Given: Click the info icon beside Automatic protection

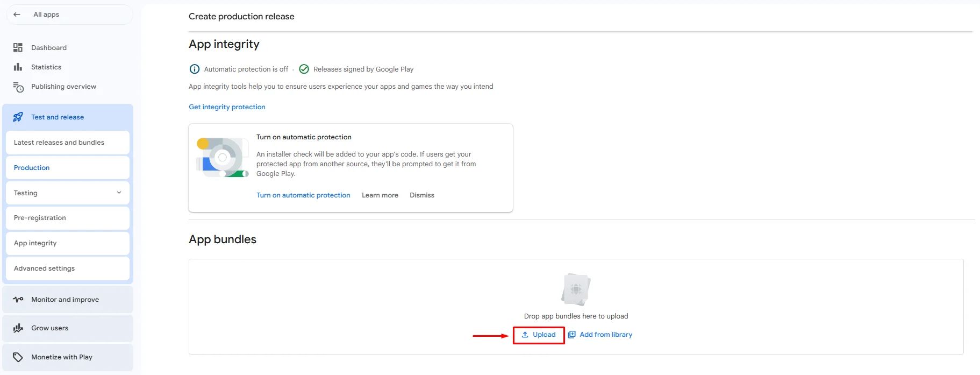Looking at the screenshot, I should click(195, 69).
